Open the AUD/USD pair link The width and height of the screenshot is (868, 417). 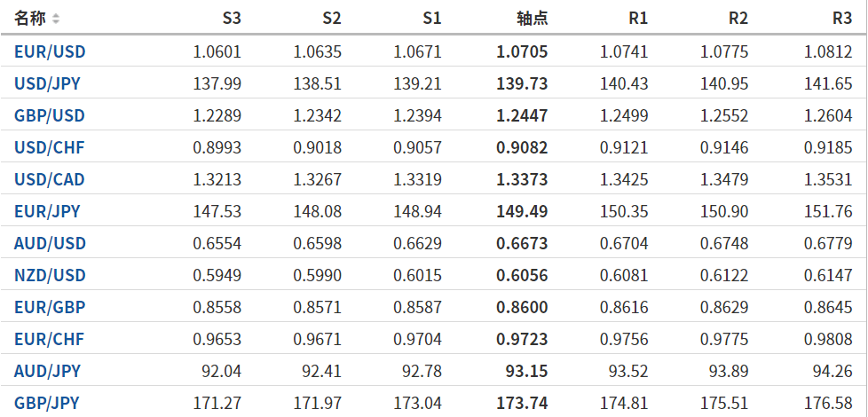click(50, 244)
